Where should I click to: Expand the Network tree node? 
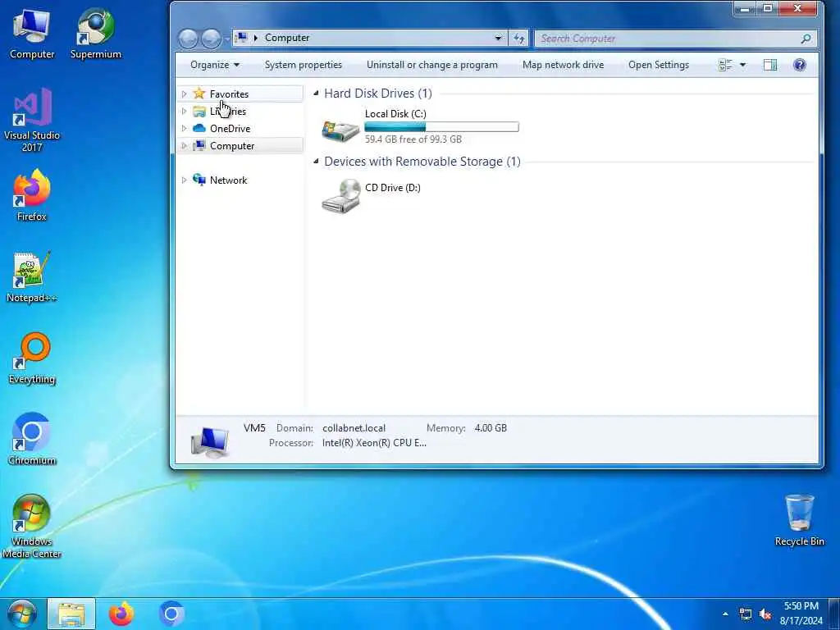pos(184,180)
